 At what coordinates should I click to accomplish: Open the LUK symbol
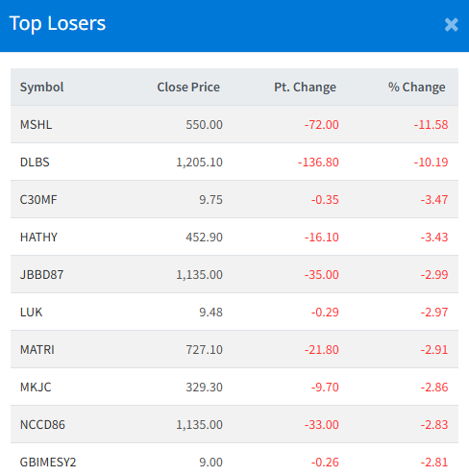31,313
